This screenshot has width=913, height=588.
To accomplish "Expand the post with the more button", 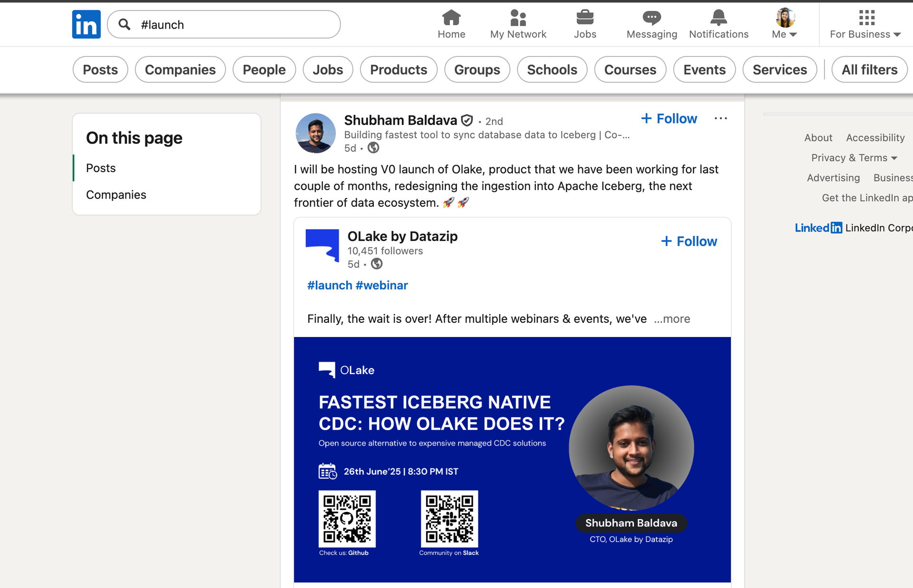I will (671, 319).
